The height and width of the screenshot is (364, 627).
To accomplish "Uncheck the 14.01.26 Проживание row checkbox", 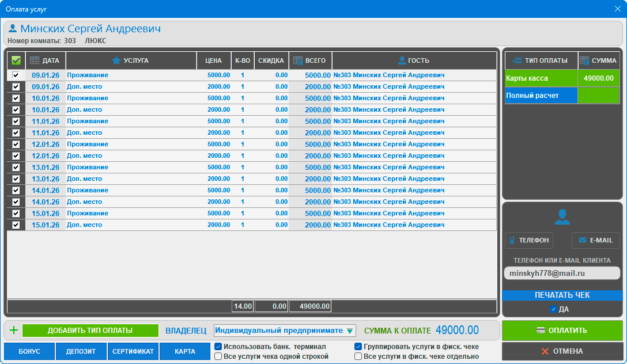I will pos(16,190).
